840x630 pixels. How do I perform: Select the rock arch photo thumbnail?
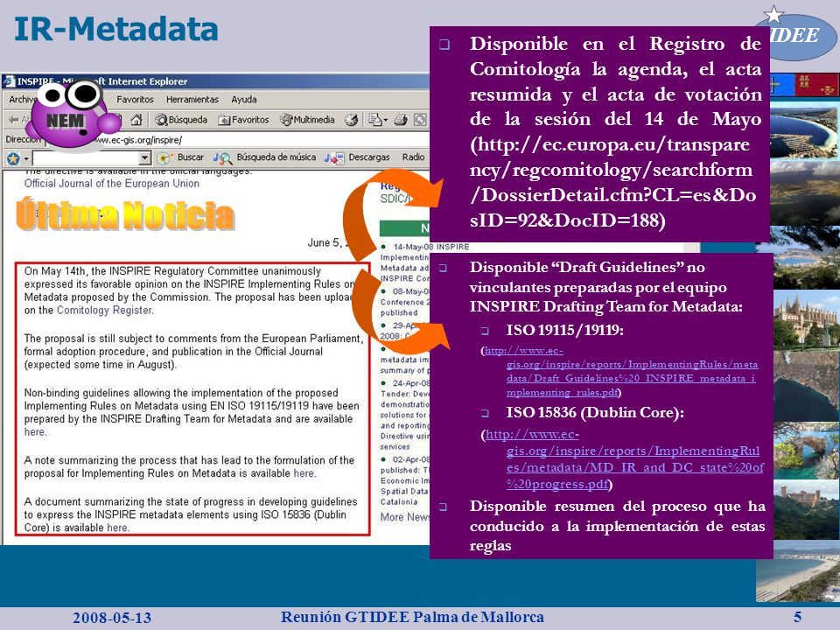click(805, 451)
